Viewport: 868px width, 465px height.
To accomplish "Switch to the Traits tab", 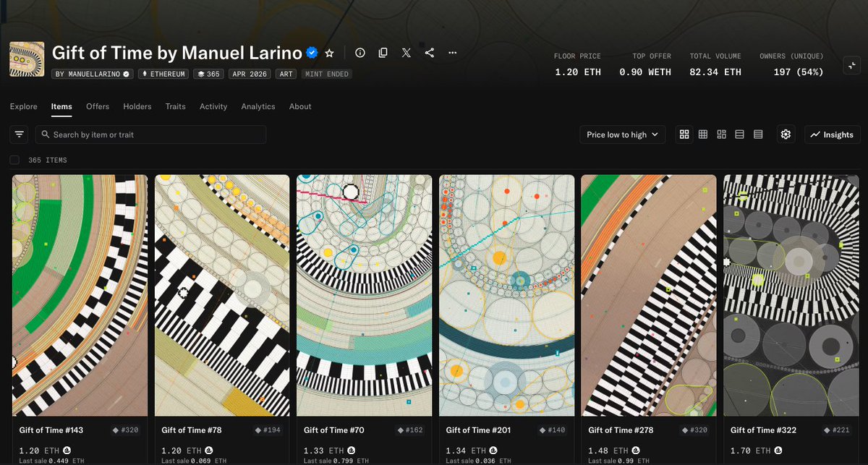I will [176, 106].
